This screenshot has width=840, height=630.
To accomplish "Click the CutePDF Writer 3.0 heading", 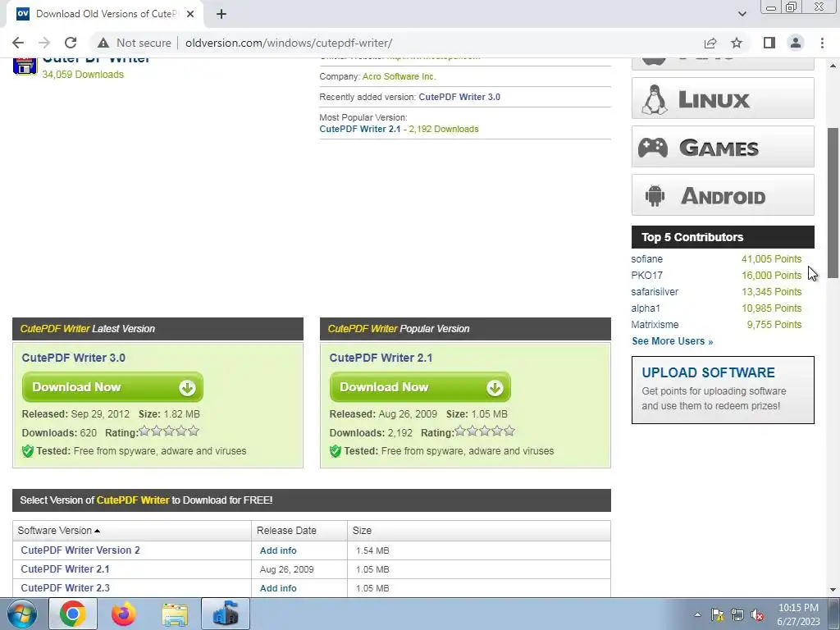I will (73, 358).
